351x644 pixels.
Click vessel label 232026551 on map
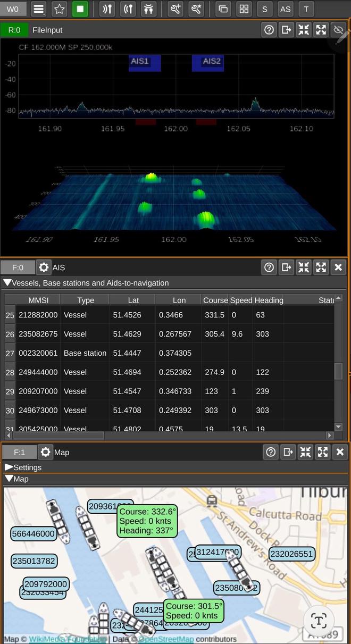coord(291,554)
